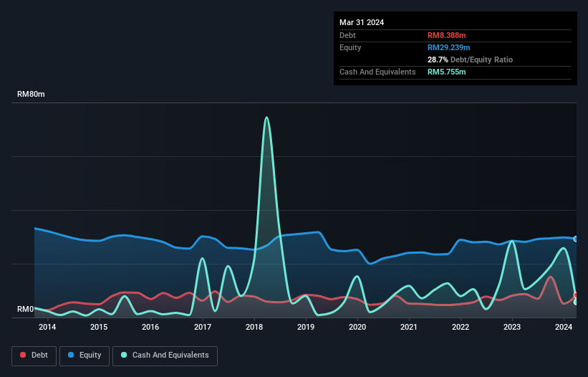Click the 2016 axis label

[150, 327]
